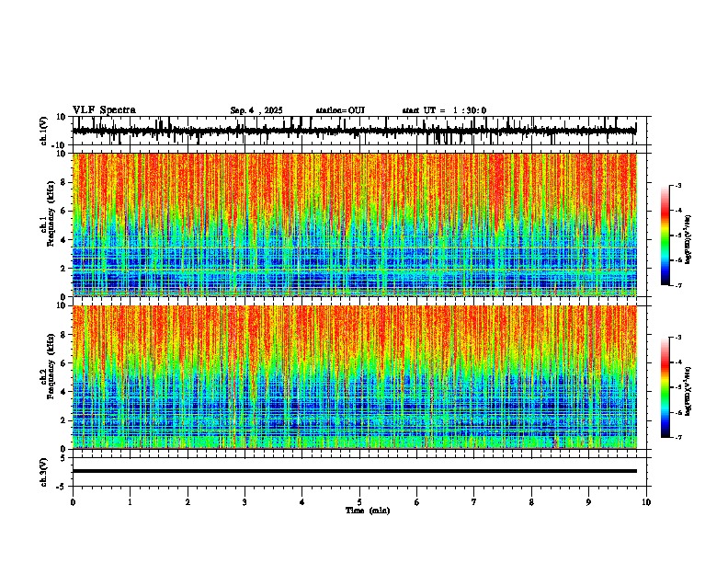The width and height of the screenshot is (728, 563).
Task: Click the ch.3(V) axis label
Action: [x=44, y=472]
